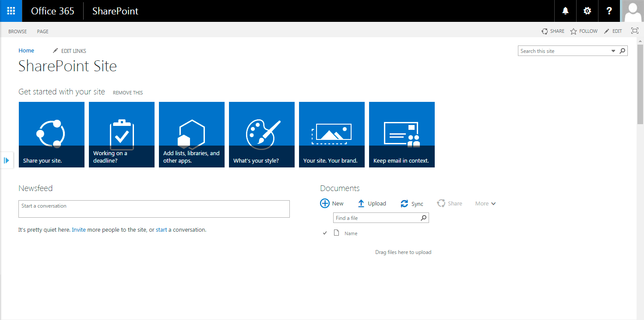
Task: Click the Start a conversation box
Action: coord(154,209)
